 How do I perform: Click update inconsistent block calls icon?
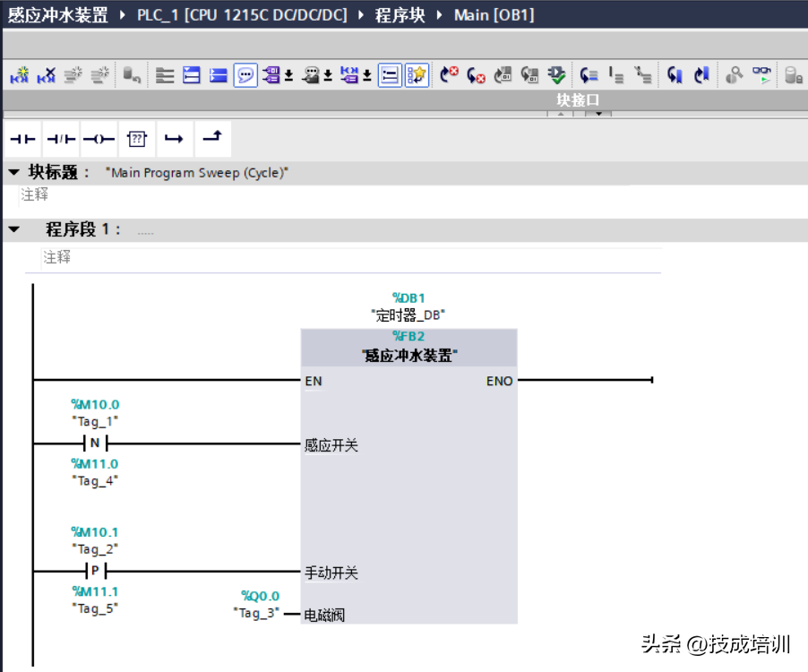click(x=503, y=75)
